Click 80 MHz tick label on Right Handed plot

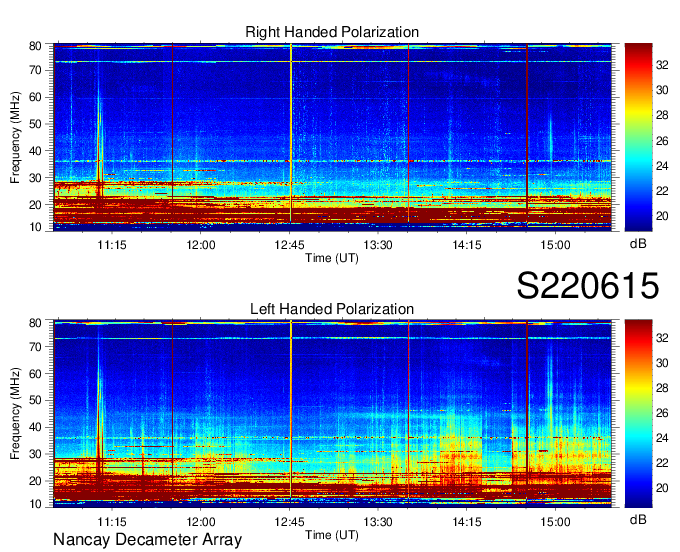pyautogui.click(x=35, y=46)
